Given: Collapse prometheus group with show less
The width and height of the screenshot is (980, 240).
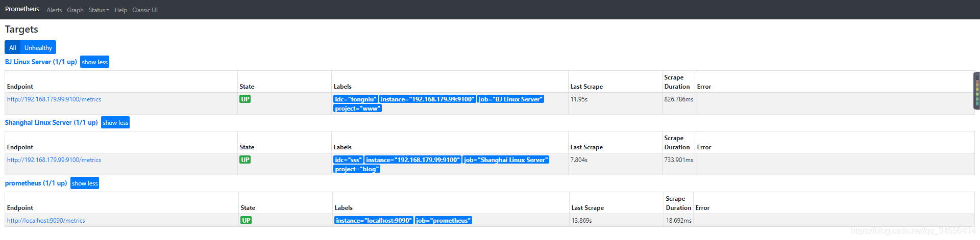Looking at the screenshot, I should (x=85, y=183).
